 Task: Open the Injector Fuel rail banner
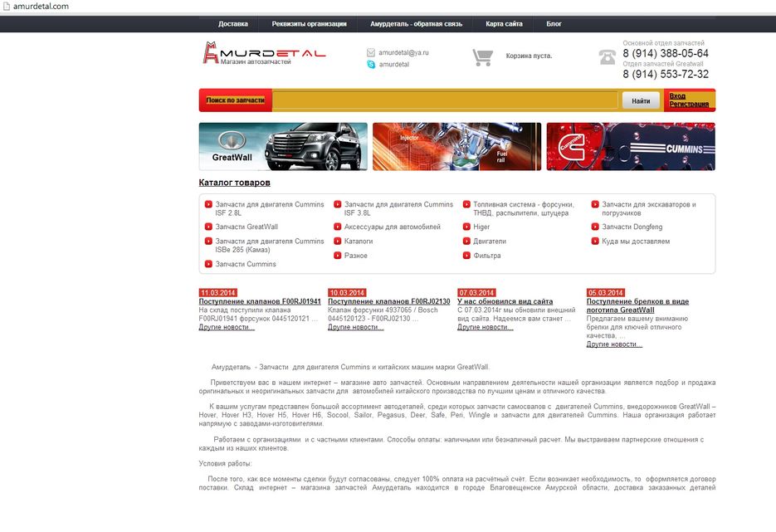456,146
